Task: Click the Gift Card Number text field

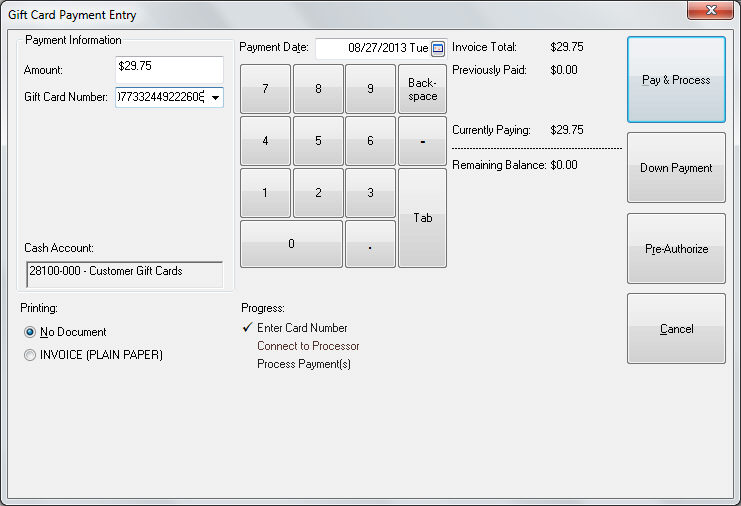Action: pos(160,98)
